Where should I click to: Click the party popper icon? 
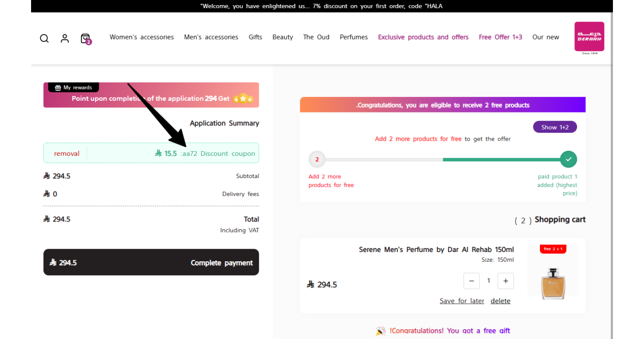point(380,331)
